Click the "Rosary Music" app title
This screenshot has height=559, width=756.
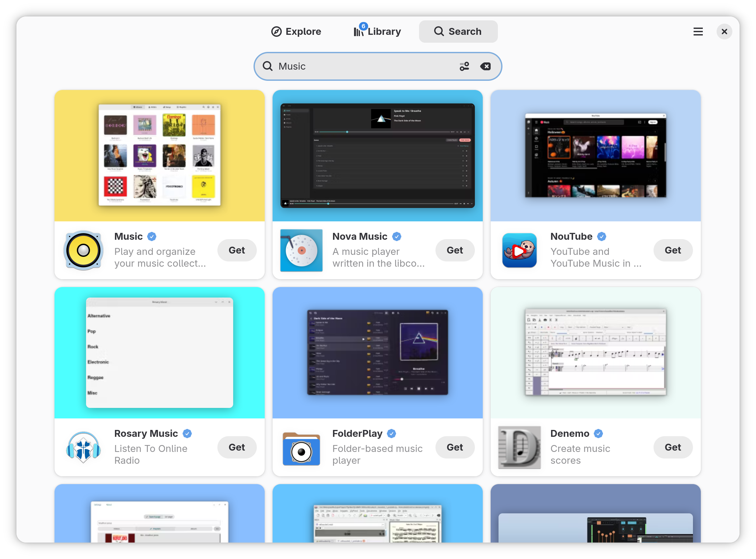[146, 434]
